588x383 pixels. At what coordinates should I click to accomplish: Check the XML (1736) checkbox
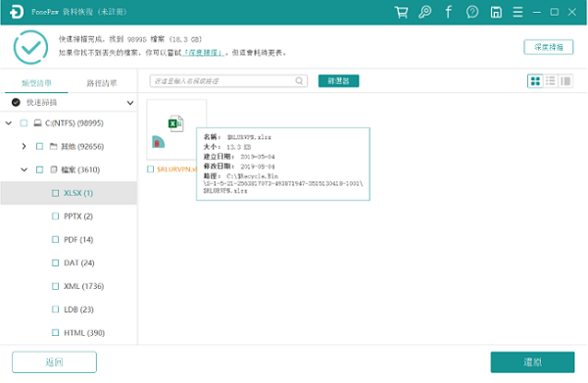[x=55, y=286]
